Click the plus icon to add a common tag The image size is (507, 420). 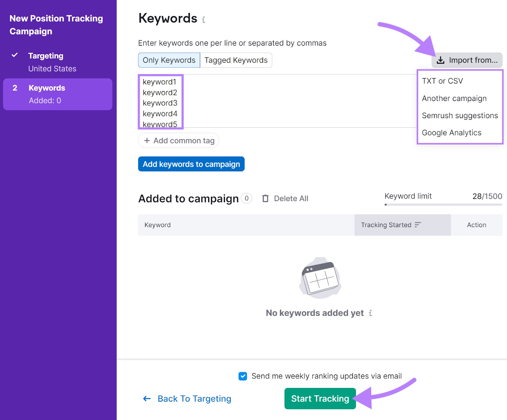146,141
